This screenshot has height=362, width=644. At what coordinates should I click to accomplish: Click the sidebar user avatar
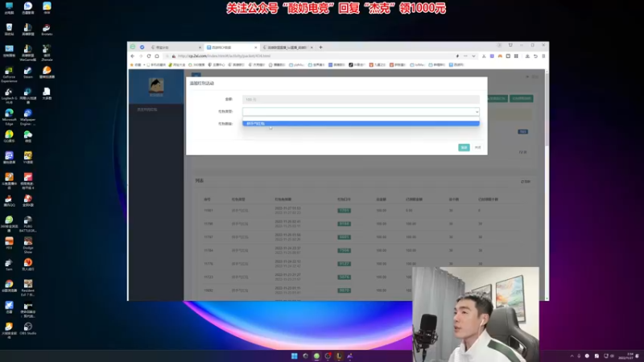pos(156,85)
